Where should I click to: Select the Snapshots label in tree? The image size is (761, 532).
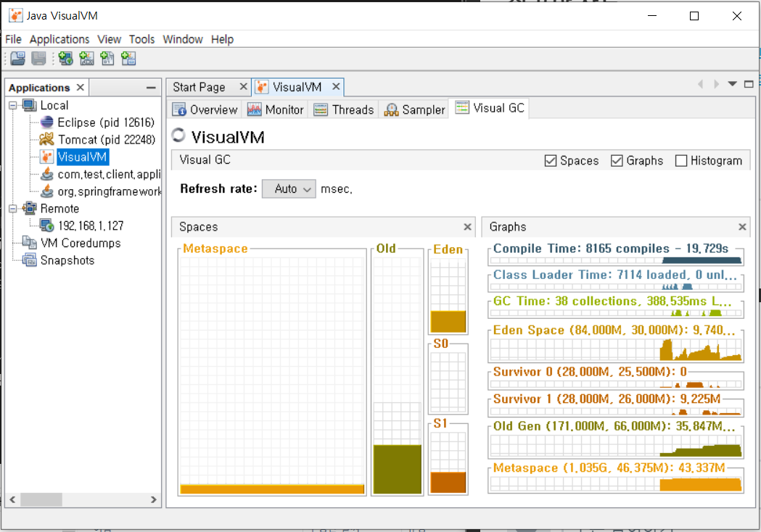coord(67,260)
